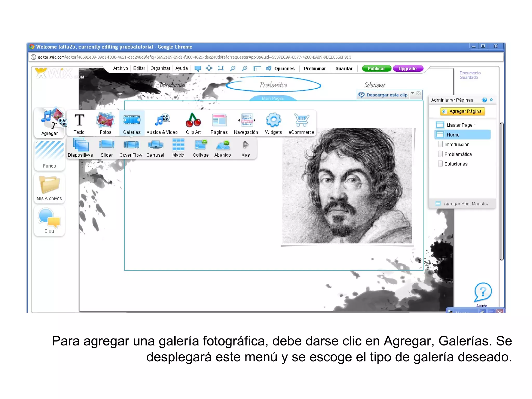
Task: Select Clip Art cherries icon
Action: tap(193, 123)
